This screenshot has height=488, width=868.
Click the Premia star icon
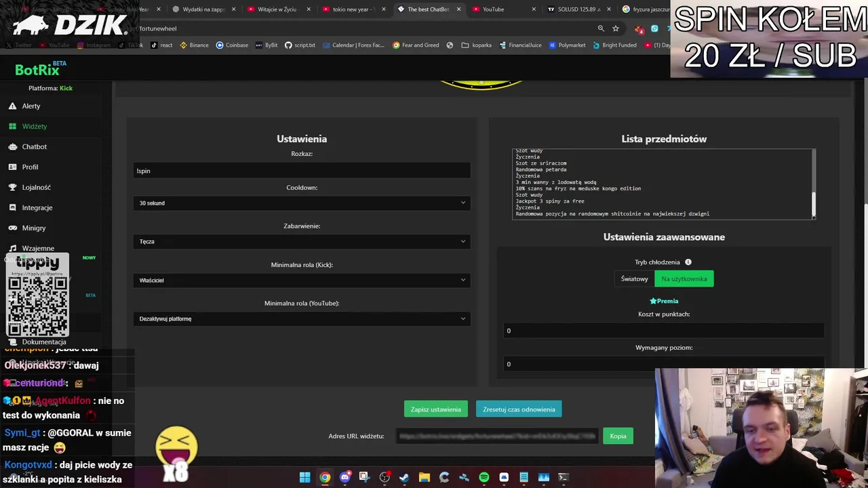[x=653, y=301]
